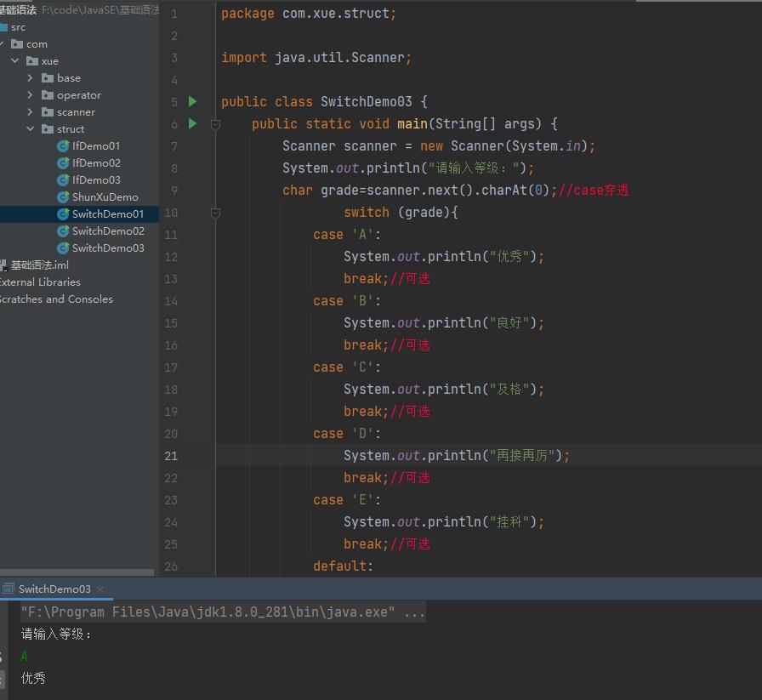Click the scanner folder icon
The width and height of the screenshot is (762, 700).
pyautogui.click(x=47, y=112)
